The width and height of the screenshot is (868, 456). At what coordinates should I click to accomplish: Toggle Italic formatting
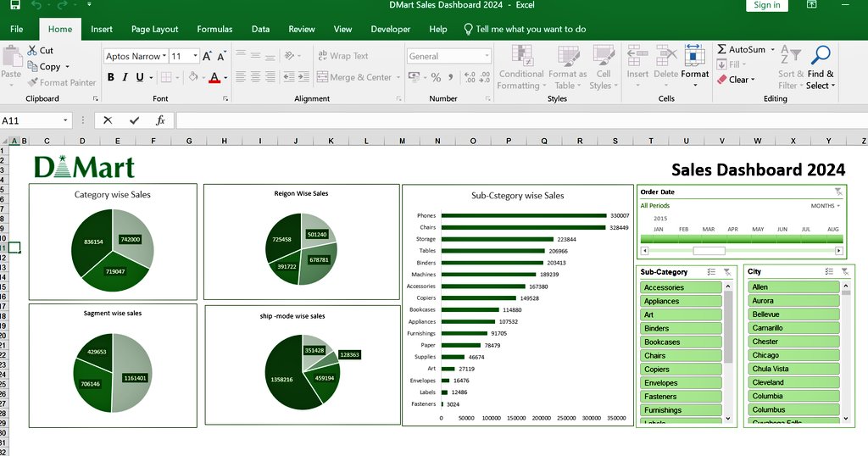pyautogui.click(x=125, y=77)
